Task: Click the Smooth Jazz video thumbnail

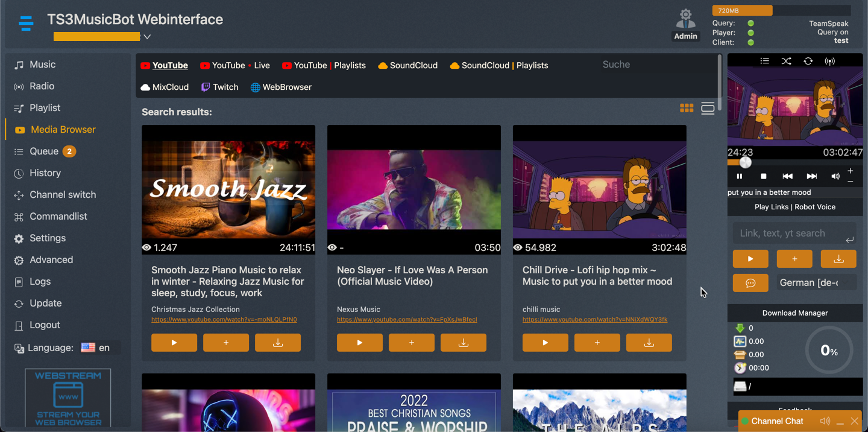Action: [228, 189]
